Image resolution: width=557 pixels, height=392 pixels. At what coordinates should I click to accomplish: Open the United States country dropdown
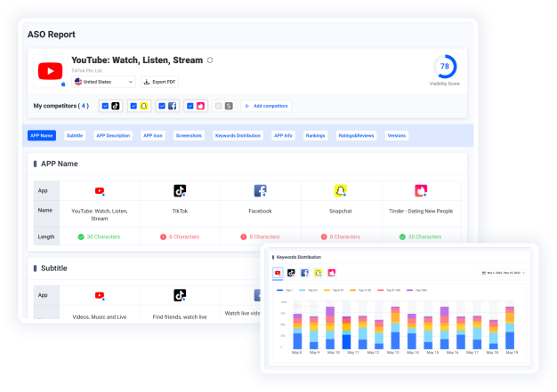pyautogui.click(x=103, y=82)
